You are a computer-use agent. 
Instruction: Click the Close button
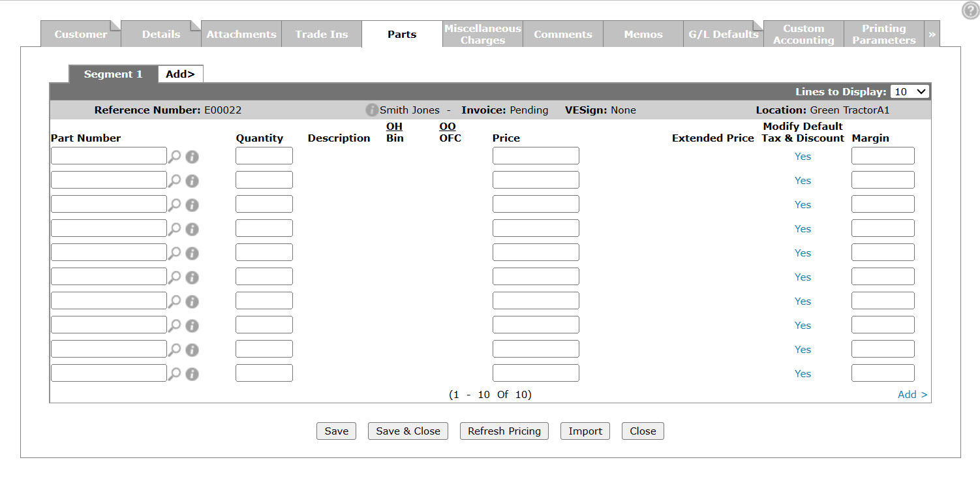coord(643,431)
